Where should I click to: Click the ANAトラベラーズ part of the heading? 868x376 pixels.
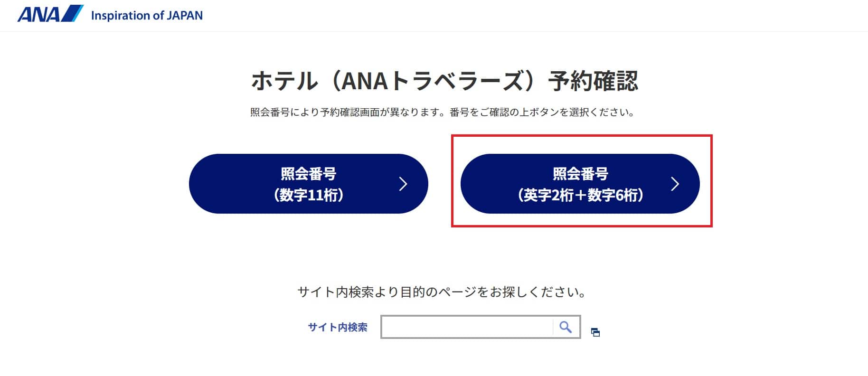coord(431,81)
